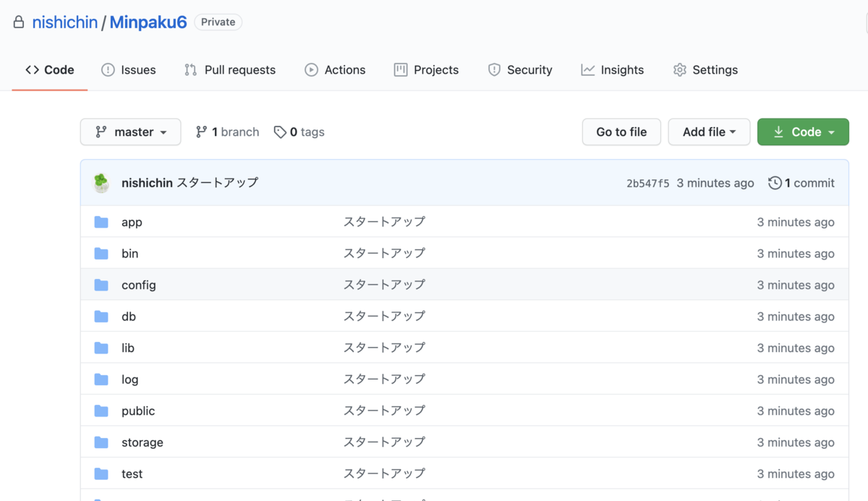Open the bin folder

tap(130, 254)
